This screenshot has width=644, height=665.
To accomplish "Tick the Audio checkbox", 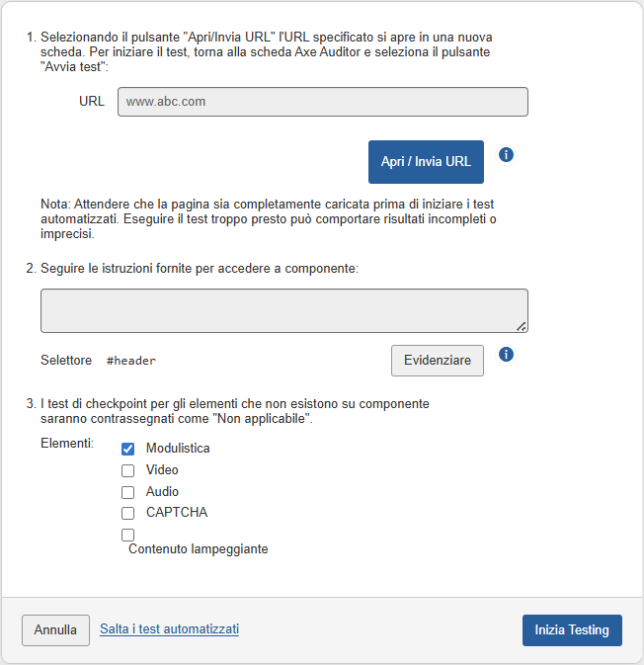I will click(x=127, y=492).
